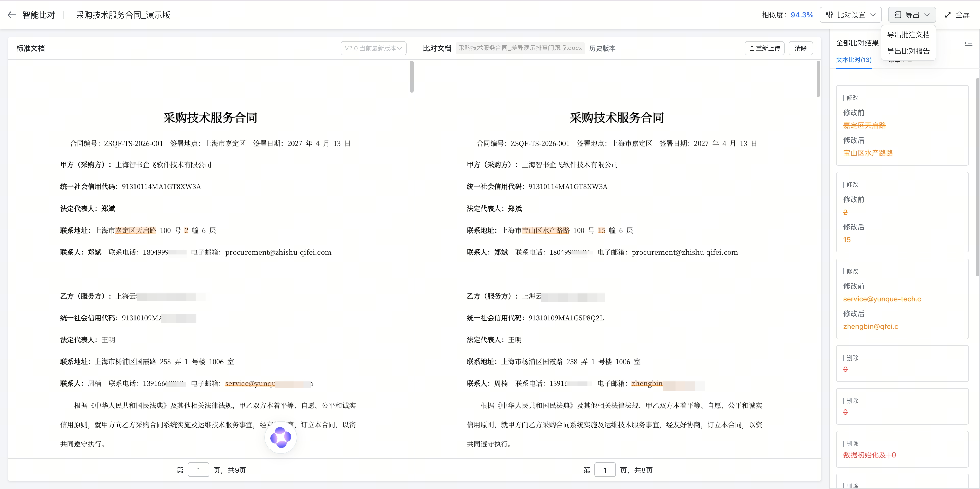Click the 重新上传 button

[x=764, y=48]
